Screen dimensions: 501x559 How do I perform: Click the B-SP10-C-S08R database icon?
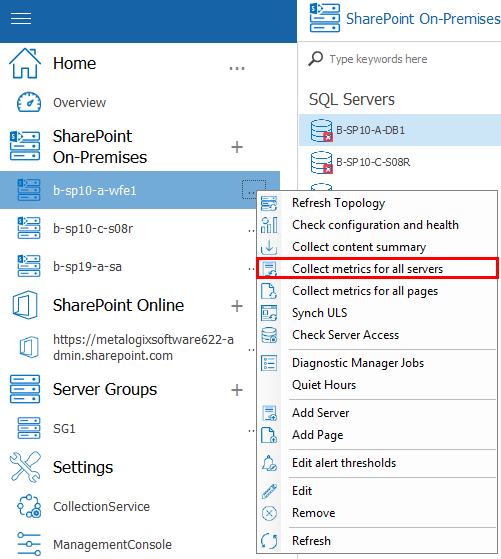click(x=322, y=162)
